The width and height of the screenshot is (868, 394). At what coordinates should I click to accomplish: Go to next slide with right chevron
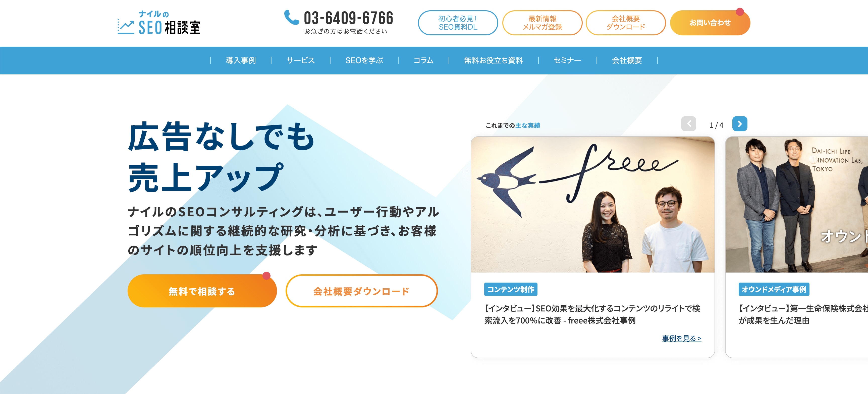click(740, 124)
